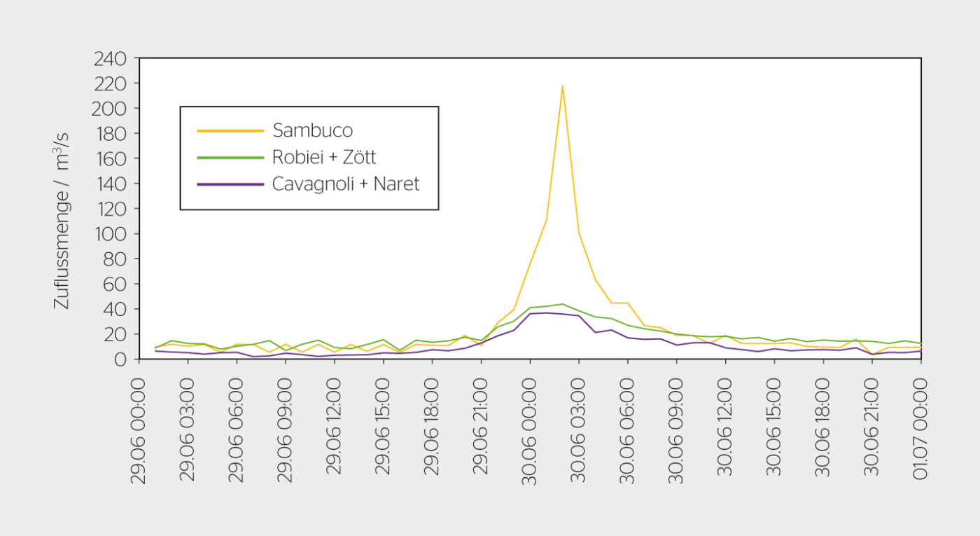
Task: Click the legend box border
Action: coord(310,106)
